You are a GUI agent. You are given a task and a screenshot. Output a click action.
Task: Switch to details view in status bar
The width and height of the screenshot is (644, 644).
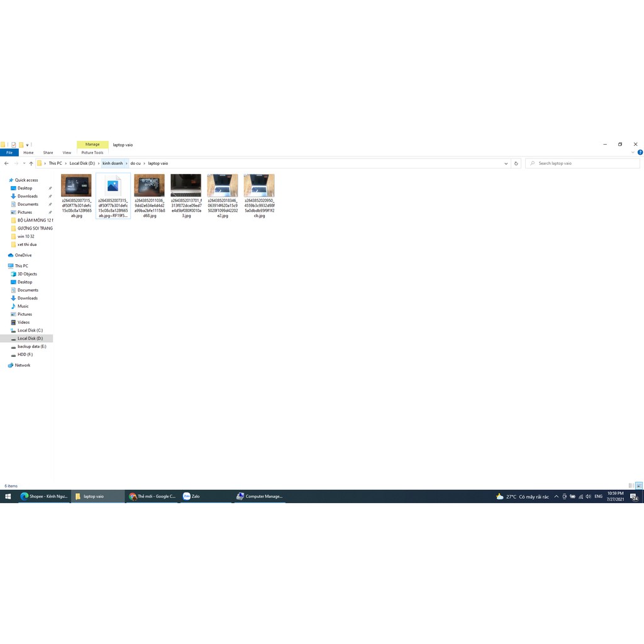(x=631, y=486)
